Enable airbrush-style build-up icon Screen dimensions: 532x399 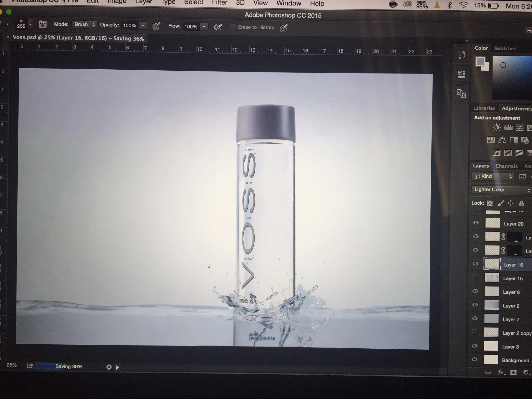[x=218, y=27]
